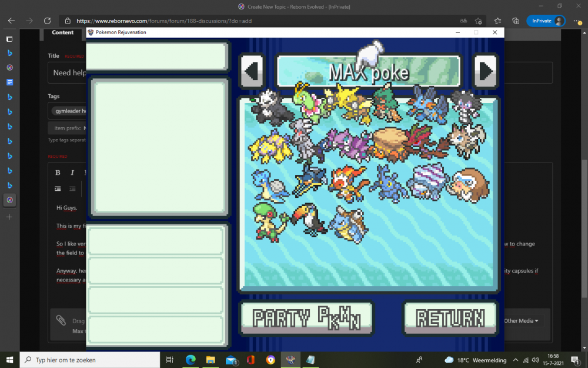
Task: Show hidden system tray icons
Action: point(516,360)
